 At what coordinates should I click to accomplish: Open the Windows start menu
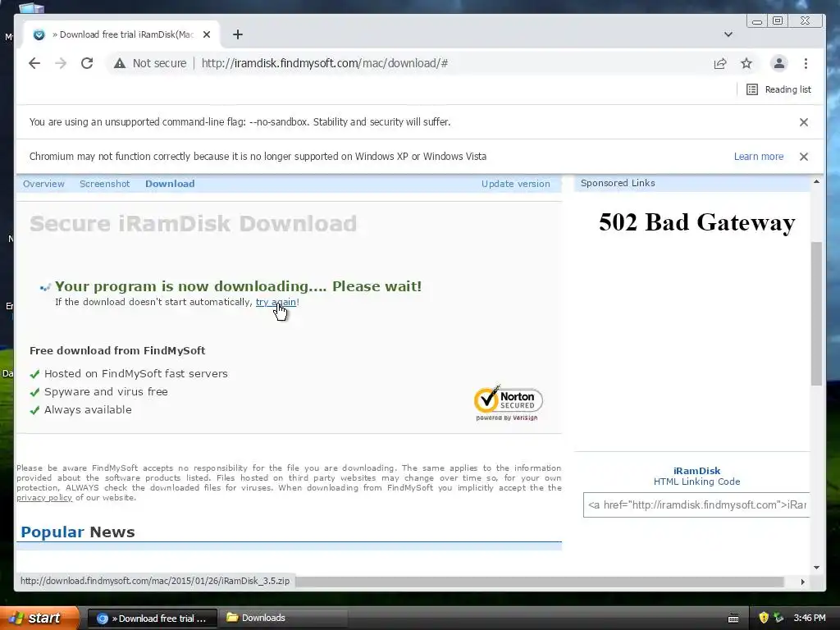[x=39, y=619]
